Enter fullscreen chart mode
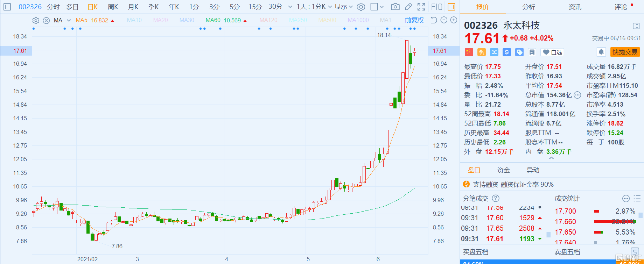This screenshot has width=644, height=264. (x=421, y=7)
